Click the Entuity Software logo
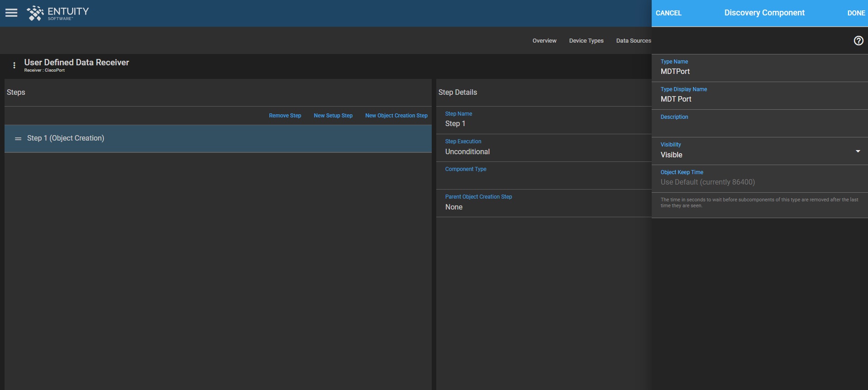Screen dimensions: 868x390 (x=58, y=13)
